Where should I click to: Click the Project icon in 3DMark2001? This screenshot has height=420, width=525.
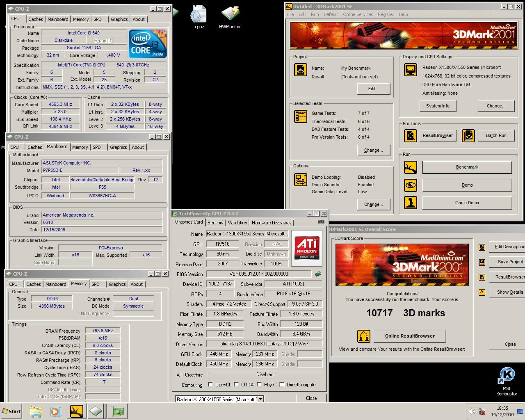click(301, 70)
